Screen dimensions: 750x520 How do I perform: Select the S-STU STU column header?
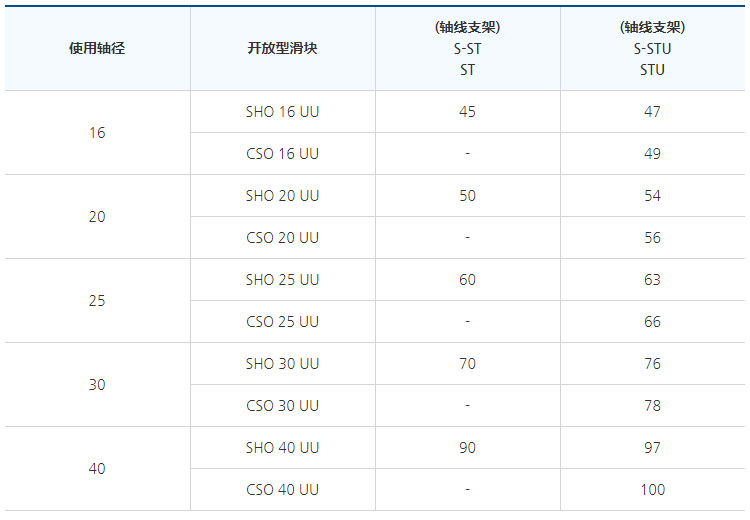point(652,48)
